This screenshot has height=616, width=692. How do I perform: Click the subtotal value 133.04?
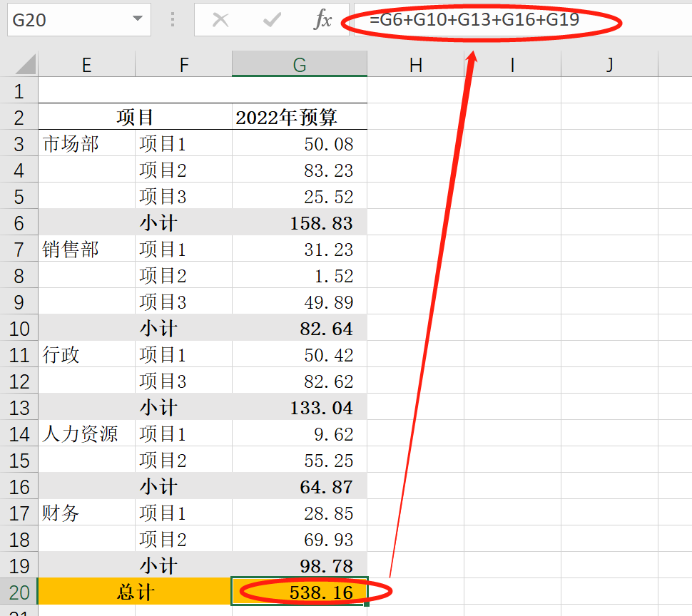pyautogui.click(x=300, y=407)
